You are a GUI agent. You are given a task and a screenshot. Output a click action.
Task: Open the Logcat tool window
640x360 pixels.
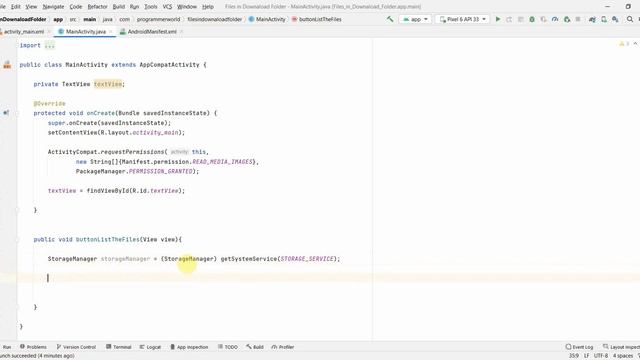point(150,347)
